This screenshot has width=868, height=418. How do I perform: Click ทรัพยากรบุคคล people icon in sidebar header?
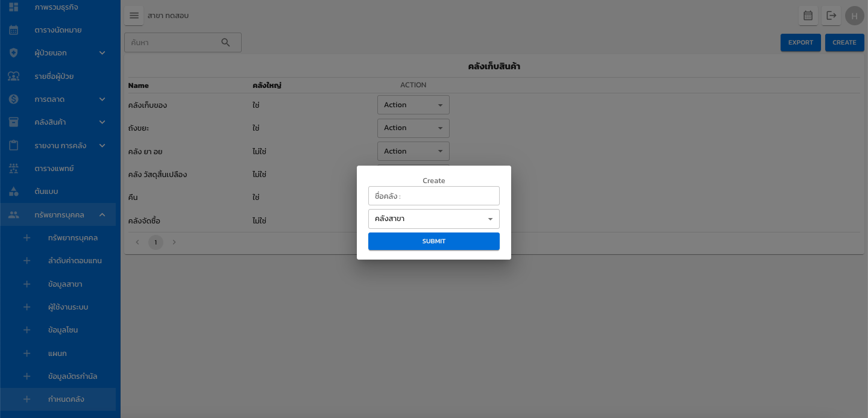tap(13, 215)
